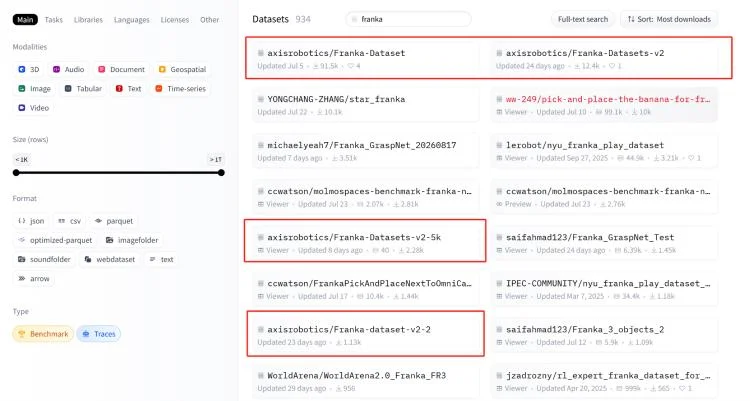The image size is (750, 401).
Task: Open the Sort: Most downloads dropdown
Action: coord(669,19)
